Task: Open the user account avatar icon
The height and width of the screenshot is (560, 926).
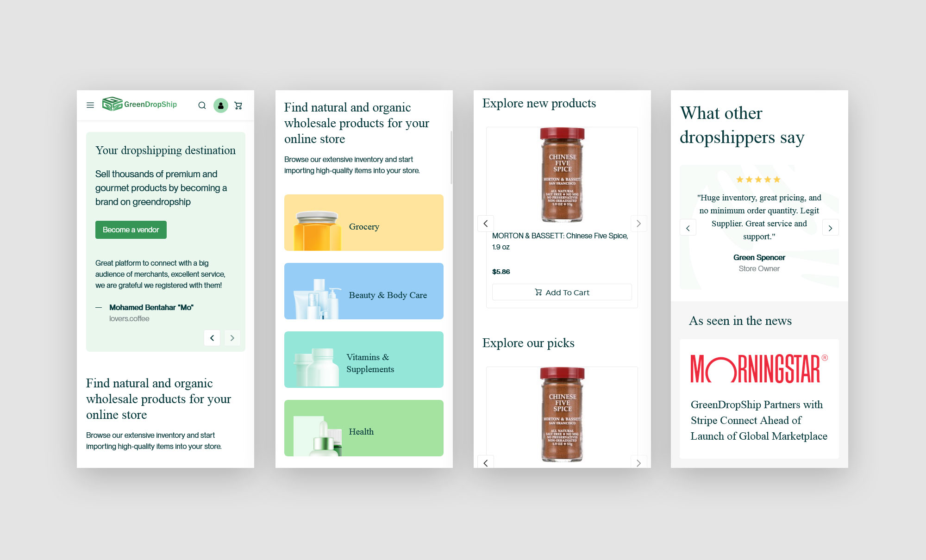Action: coord(221,106)
